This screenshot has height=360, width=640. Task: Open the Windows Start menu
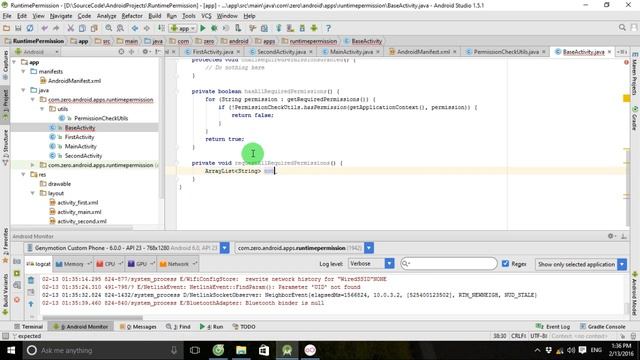pos(11,350)
